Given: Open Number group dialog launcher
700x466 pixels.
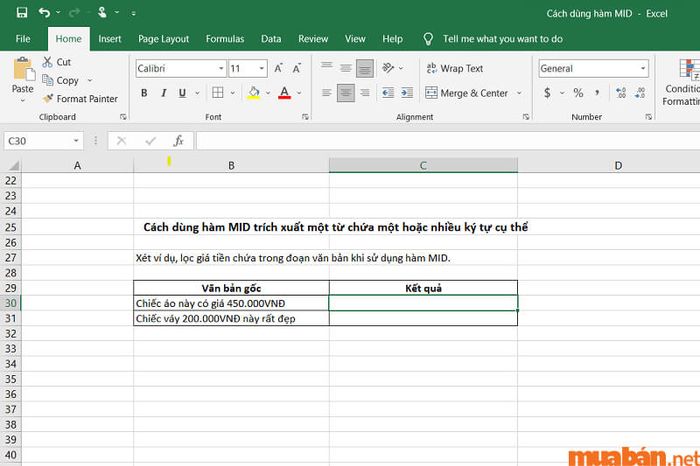Looking at the screenshot, I should click(x=648, y=116).
